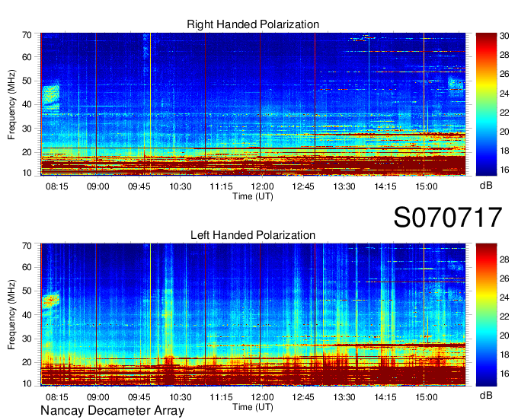Click the 22 dB tick on Left Handed colorbar
Viewport: 518px width, 420px height.
point(504,317)
